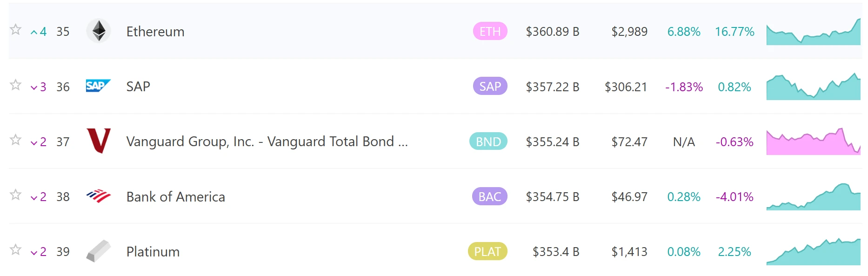
Task: Add Platinum to favorites with star
Action: point(16,250)
